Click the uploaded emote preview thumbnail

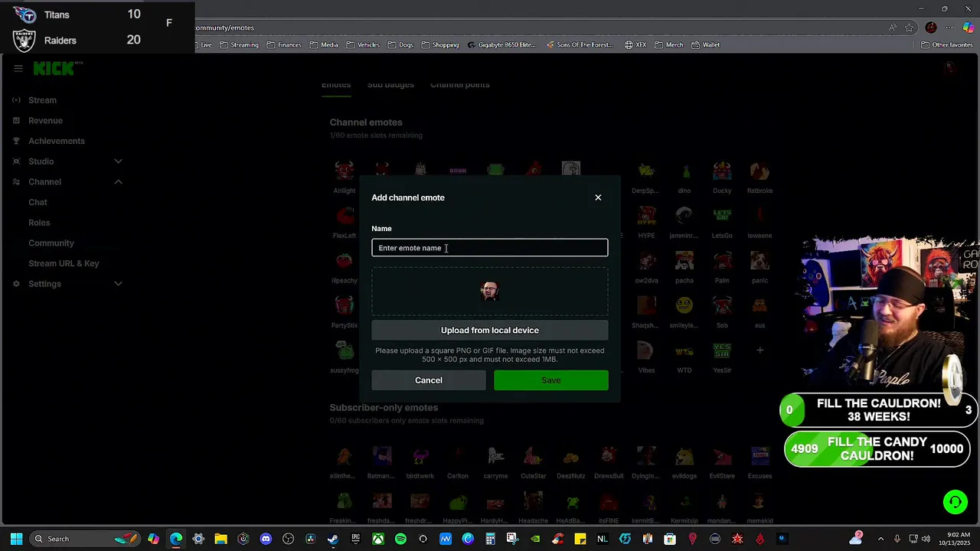pyautogui.click(x=490, y=291)
